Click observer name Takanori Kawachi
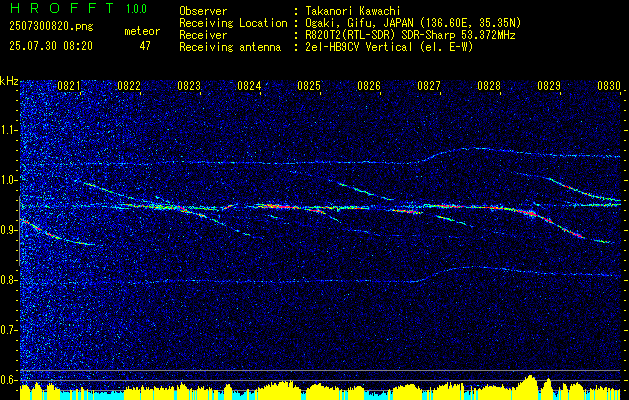The width and height of the screenshot is (629, 400). (x=351, y=11)
